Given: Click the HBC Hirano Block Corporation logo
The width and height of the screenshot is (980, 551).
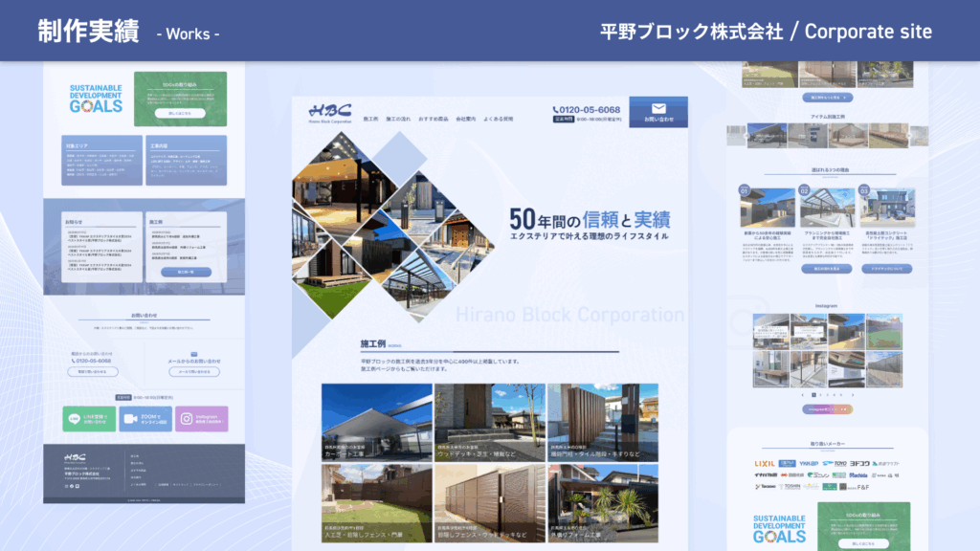Looking at the screenshot, I should 331,112.
